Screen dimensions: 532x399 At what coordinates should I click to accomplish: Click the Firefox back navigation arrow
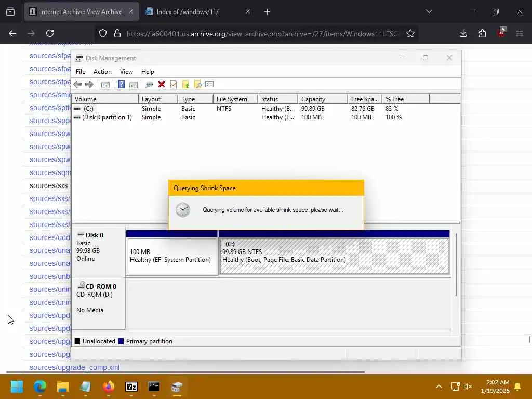coord(12,33)
